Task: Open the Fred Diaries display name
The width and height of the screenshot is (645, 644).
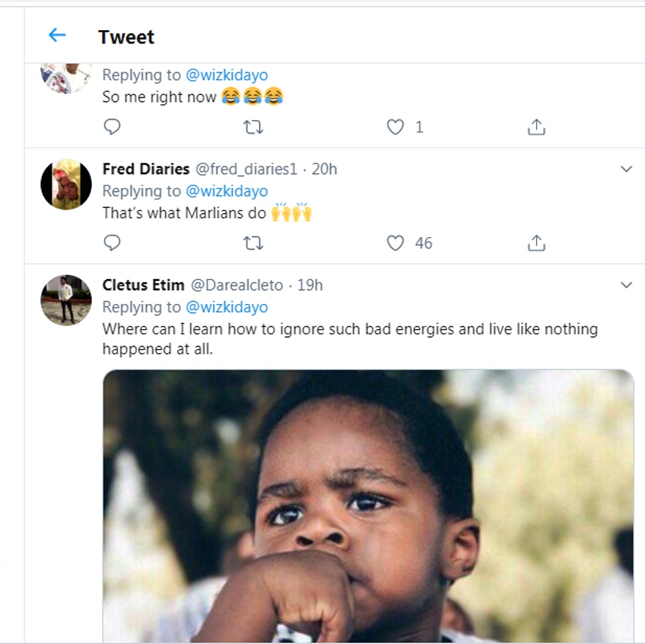Action: tap(146, 169)
